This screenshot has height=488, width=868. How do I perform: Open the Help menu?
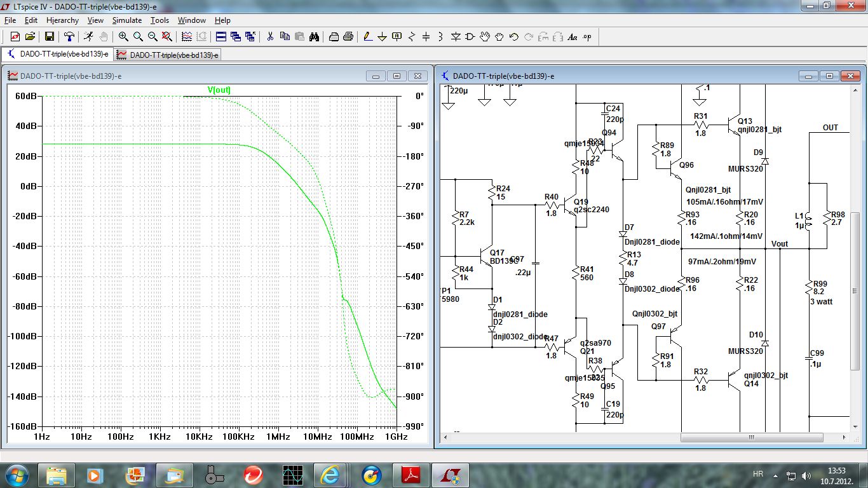(x=222, y=20)
